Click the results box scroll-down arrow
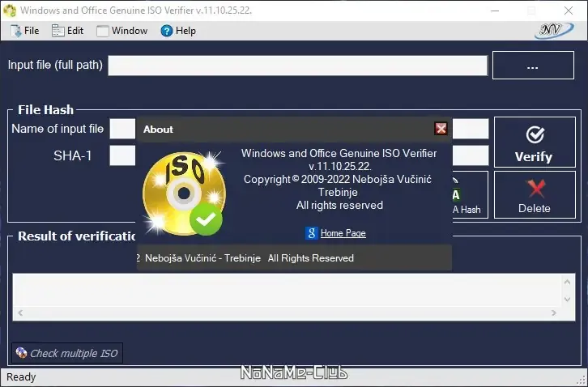 tap(567, 300)
